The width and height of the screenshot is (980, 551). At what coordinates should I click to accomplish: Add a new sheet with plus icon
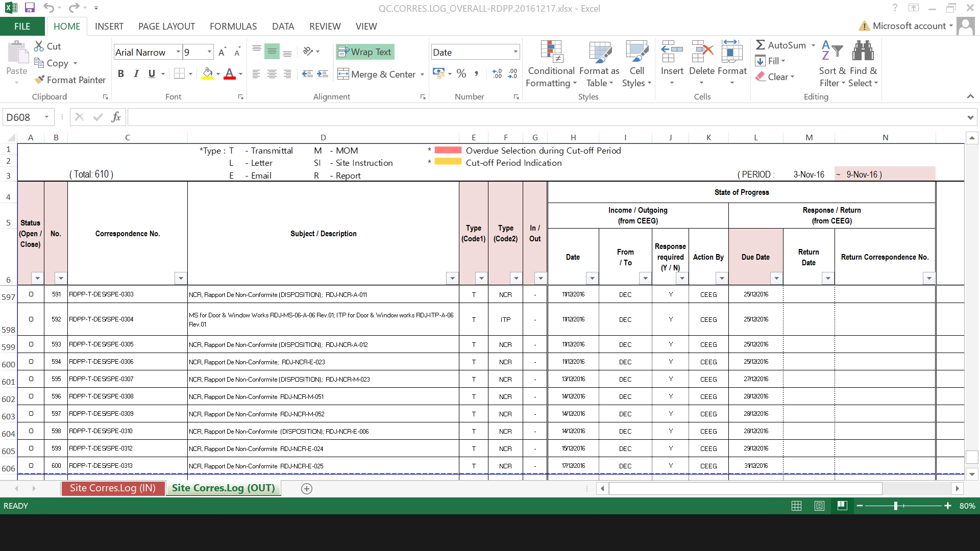[x=307, y=489]
